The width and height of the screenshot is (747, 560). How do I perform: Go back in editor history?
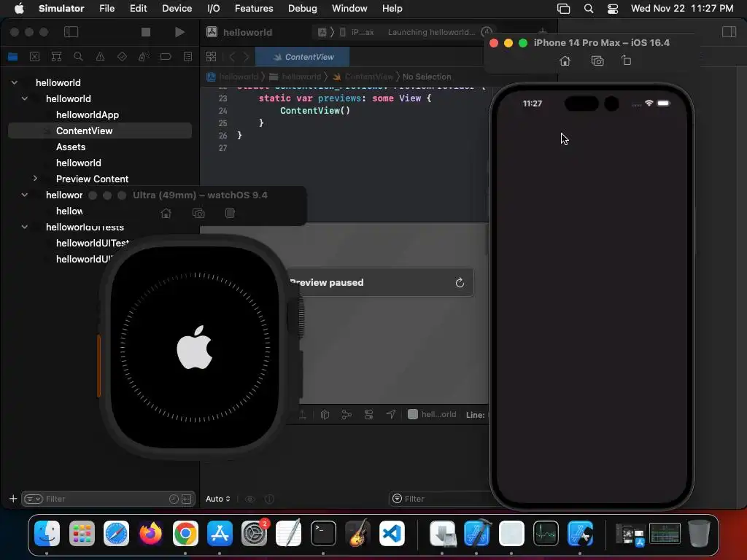click(x=232, y=57)
